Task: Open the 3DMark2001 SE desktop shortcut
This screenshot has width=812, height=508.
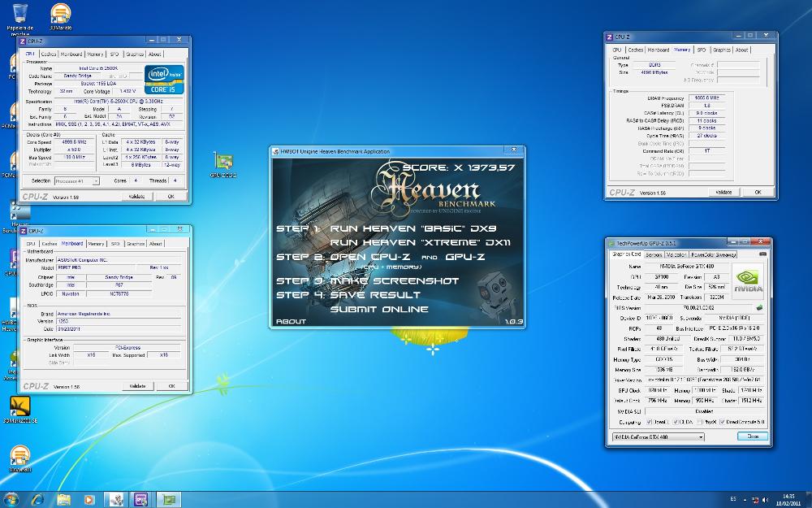Action: coord(20,406)
